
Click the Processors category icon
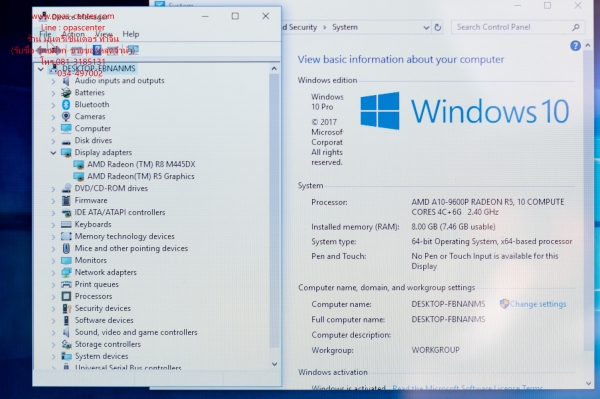[66, 296]
